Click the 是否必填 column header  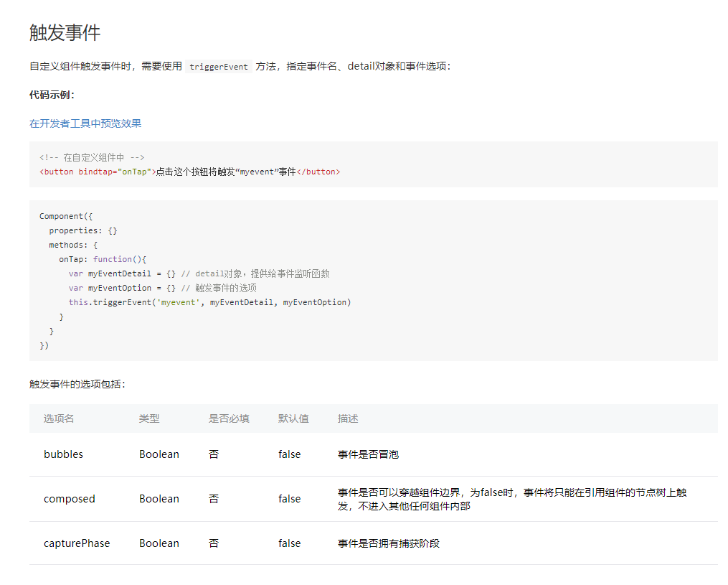point(229,418)
